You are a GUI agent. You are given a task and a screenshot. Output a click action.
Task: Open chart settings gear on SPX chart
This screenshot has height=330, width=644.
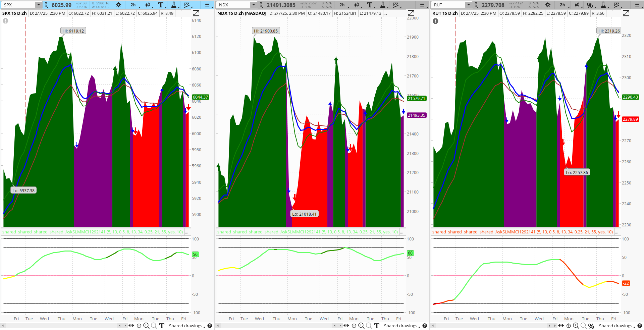pos(118,5)
